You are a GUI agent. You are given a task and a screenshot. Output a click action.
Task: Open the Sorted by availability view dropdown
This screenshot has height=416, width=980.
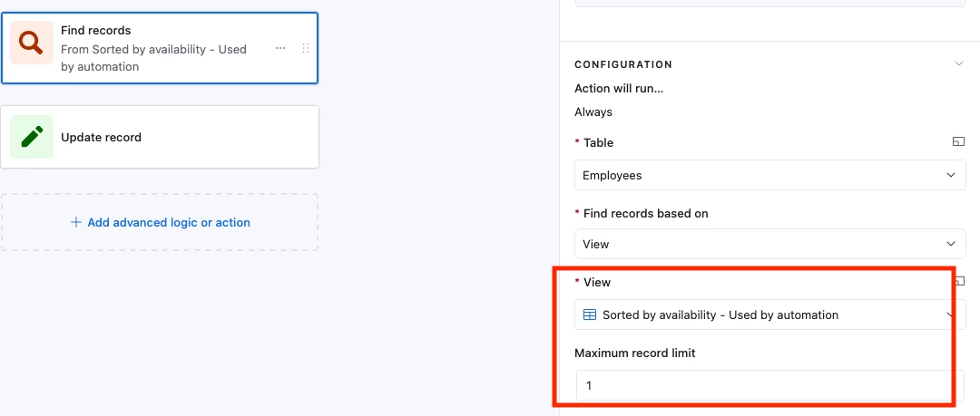tap(769, 314)
